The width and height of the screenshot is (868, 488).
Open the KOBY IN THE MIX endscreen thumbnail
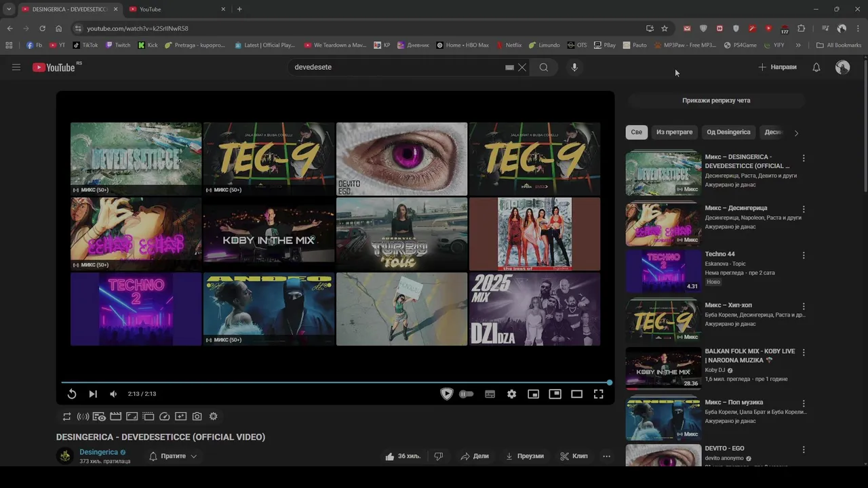[x=269, y=234]
